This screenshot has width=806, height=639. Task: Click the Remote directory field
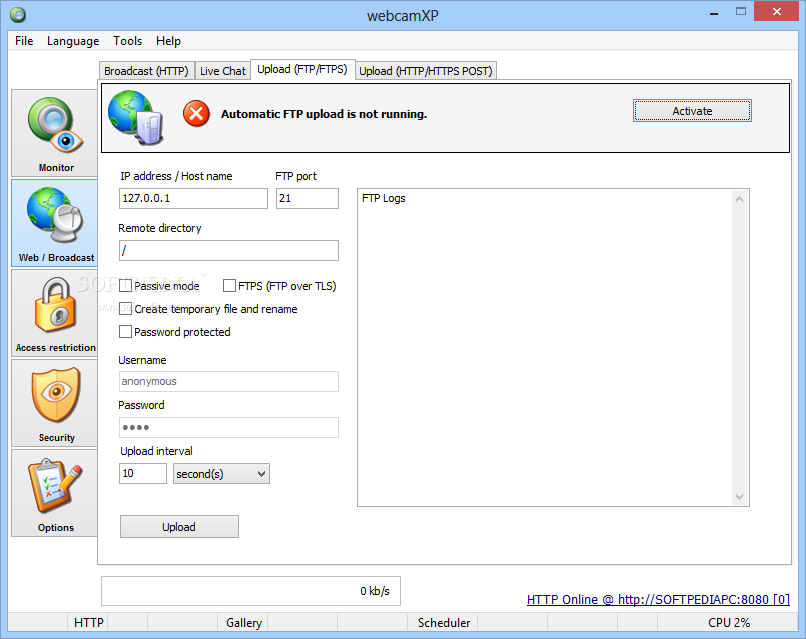(229, 250)
